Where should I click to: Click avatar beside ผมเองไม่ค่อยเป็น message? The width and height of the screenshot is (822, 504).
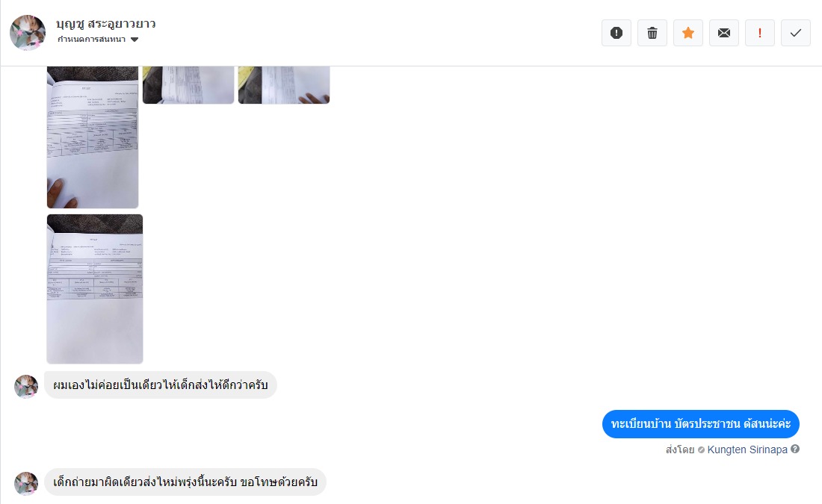tap(26, 387)
